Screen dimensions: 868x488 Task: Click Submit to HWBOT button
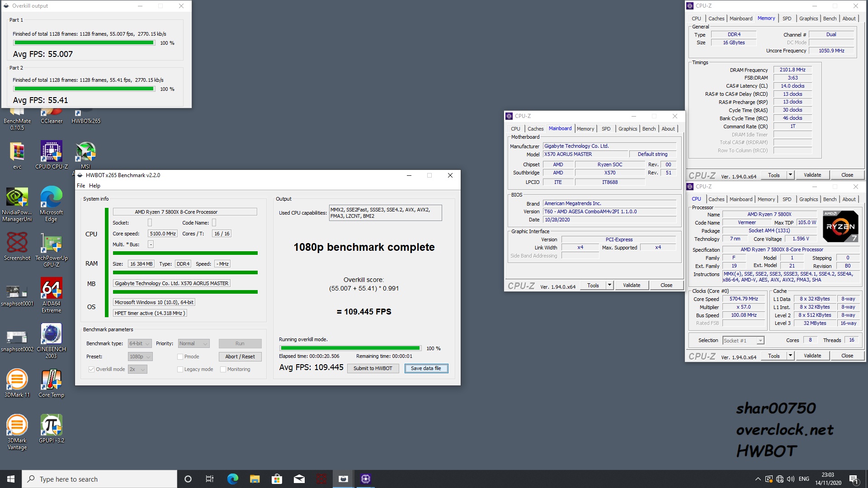pos(373,368)
